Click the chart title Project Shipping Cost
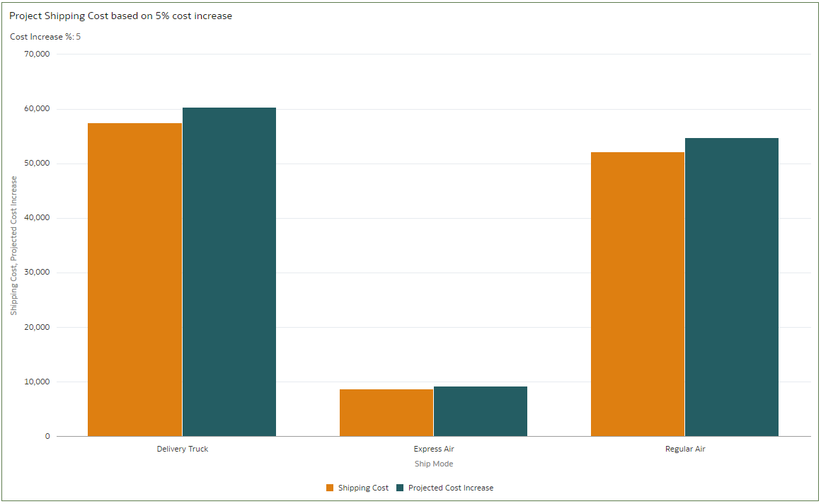Screen dimensions: 821x504 tap(120, 16)
